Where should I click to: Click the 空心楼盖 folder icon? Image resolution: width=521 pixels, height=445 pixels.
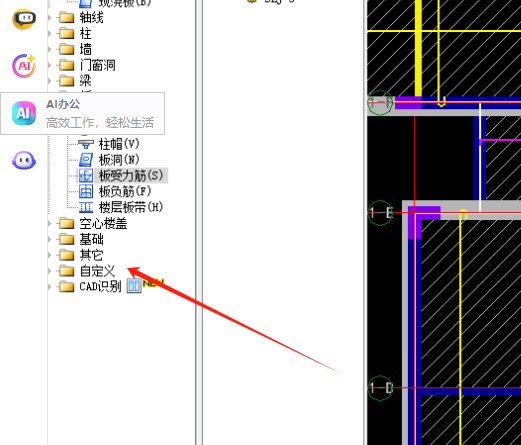pyautogui.click(x=66, y=223)
